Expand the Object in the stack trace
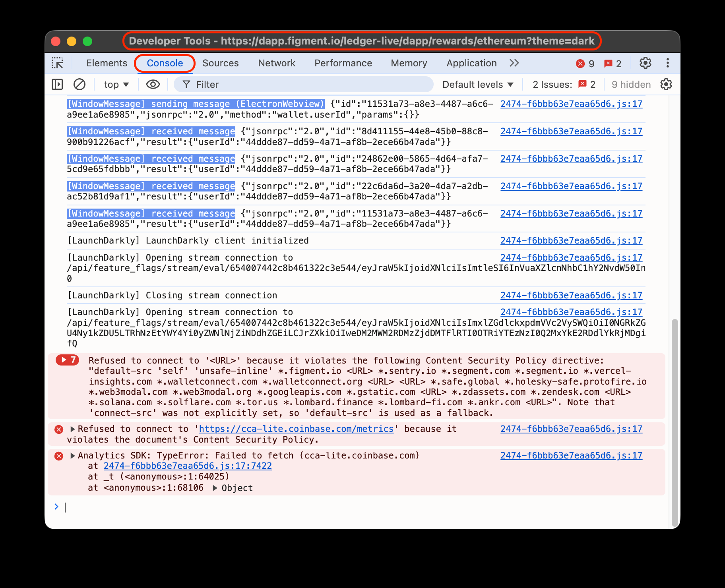Viewport: 725px width, 588px height. tap(215, 488)
